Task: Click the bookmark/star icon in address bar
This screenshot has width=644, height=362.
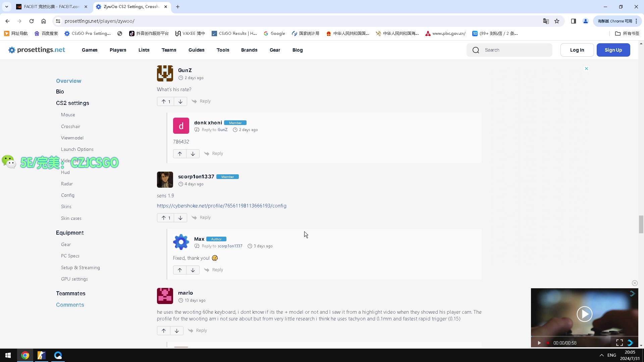Action: pyautogui.click(x=557, y=21)
